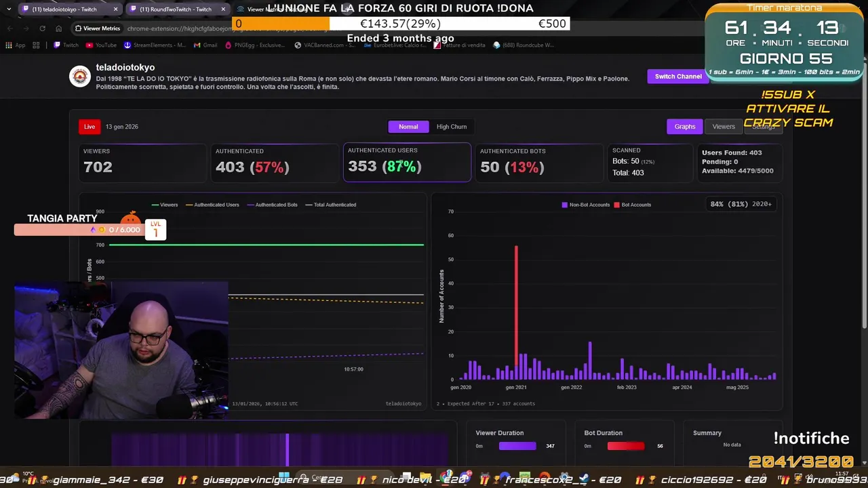This screenshot has height=488, width=868.
Task: Click the teladoiotokyo channel name heading
Action: click(125, 68)
